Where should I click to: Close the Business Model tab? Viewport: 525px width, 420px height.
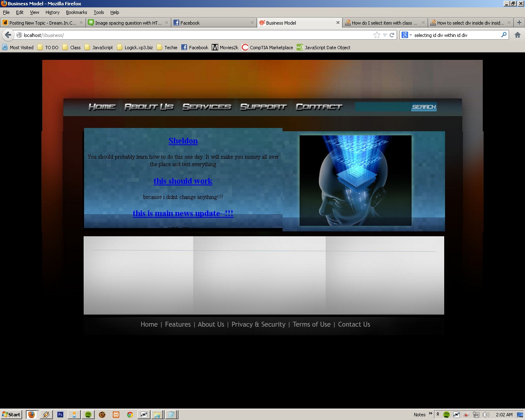pos(338,23)
